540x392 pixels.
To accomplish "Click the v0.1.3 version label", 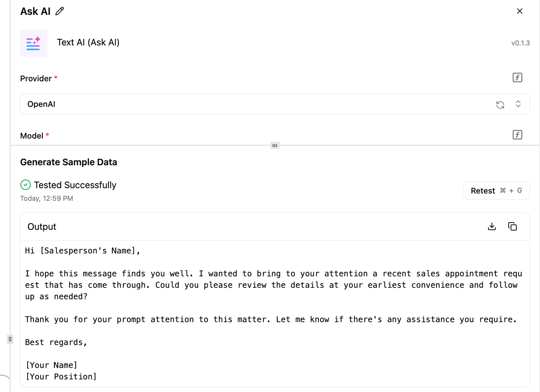I will click(520, 43).
